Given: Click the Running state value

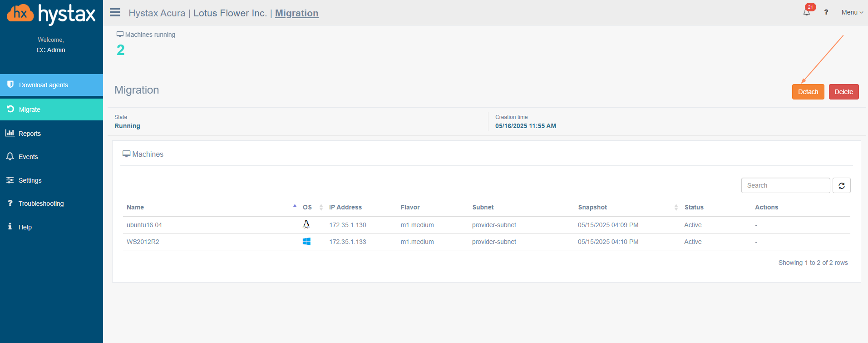Looking at the screenshot, I should pos(127,126).
